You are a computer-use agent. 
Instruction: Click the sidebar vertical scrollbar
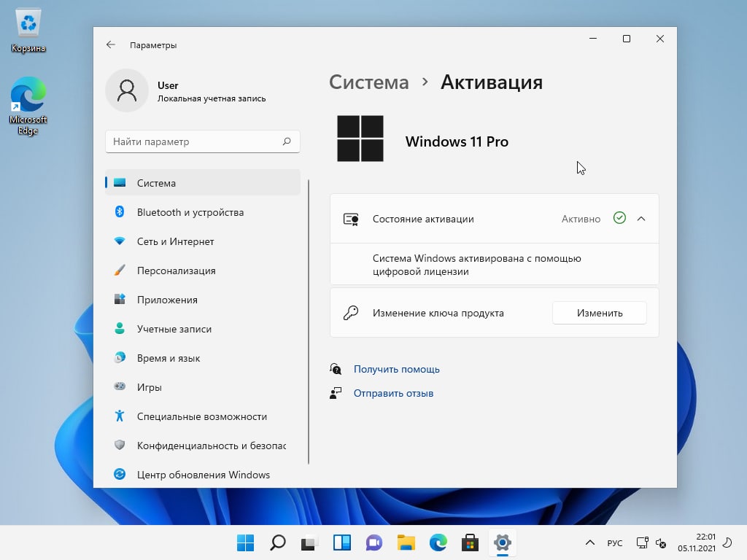point(309,322)
